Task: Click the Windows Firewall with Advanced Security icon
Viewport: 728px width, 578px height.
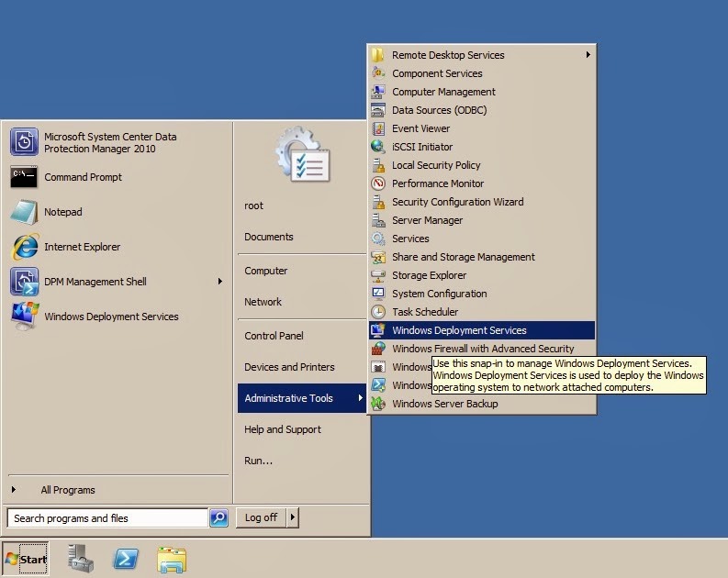Action: (378, 349)
